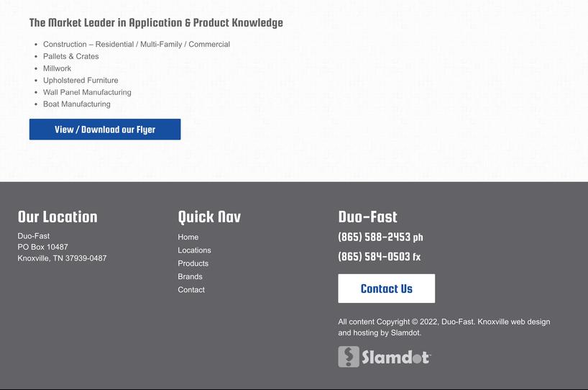Viewport: 588px width, 390px height.
Task: Click the Our Location heading
Action: pyautogui.click(x=58, y=217)
